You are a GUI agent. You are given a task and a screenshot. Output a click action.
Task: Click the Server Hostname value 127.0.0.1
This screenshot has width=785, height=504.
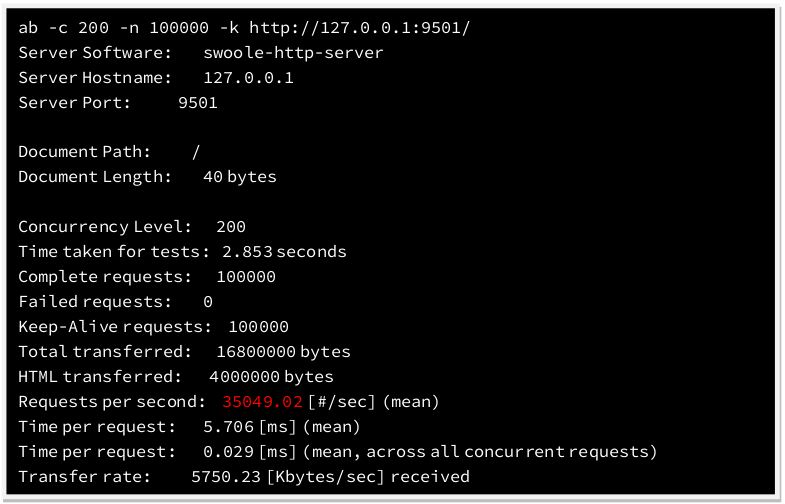[x=248, y=77]
